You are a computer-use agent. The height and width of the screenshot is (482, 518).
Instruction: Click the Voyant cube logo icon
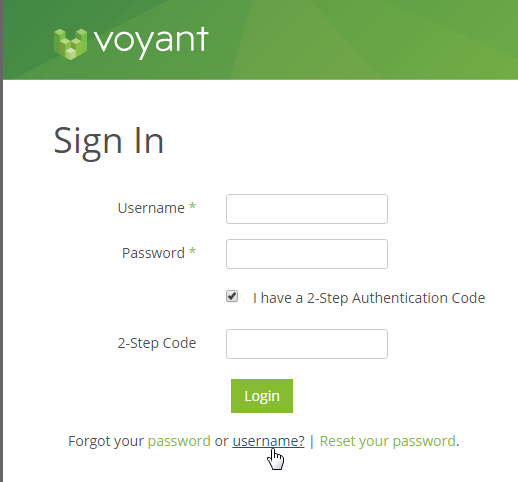pyautogui.click(x=70, y=44)
